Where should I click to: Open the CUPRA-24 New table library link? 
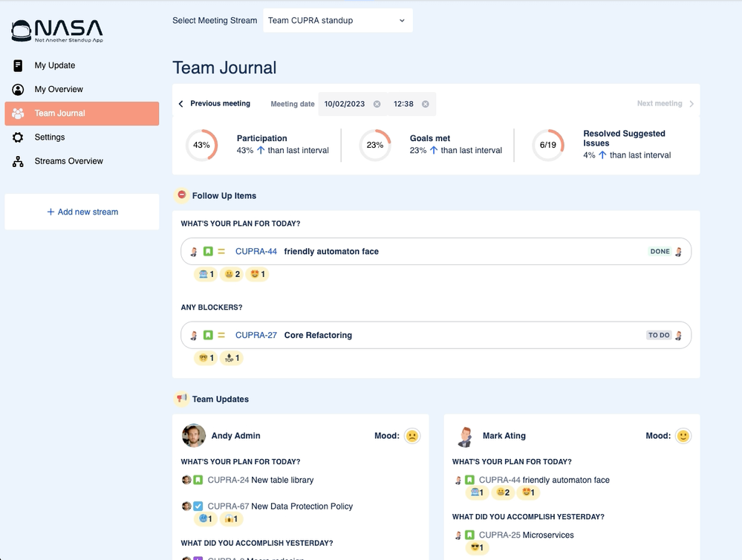point(261,480)
